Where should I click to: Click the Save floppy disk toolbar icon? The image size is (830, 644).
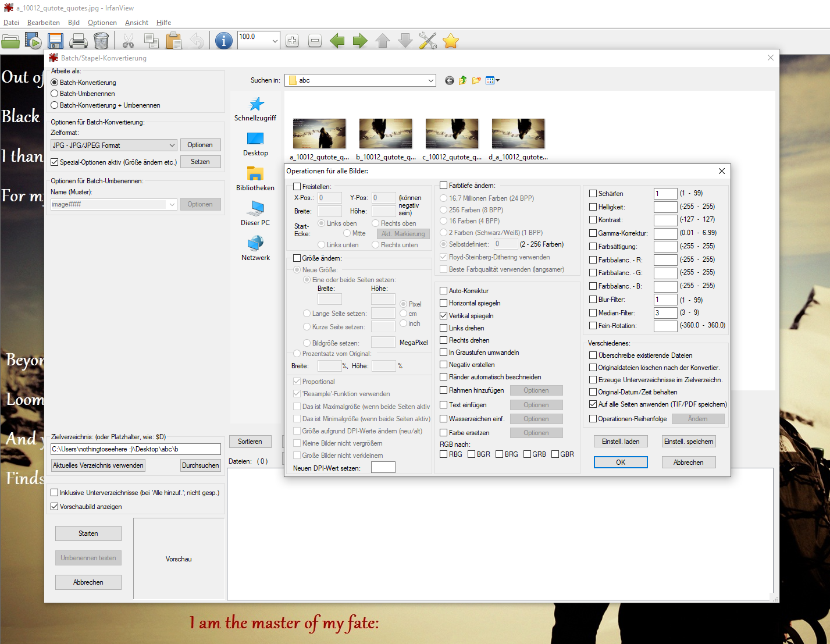(x=55, y=41)
